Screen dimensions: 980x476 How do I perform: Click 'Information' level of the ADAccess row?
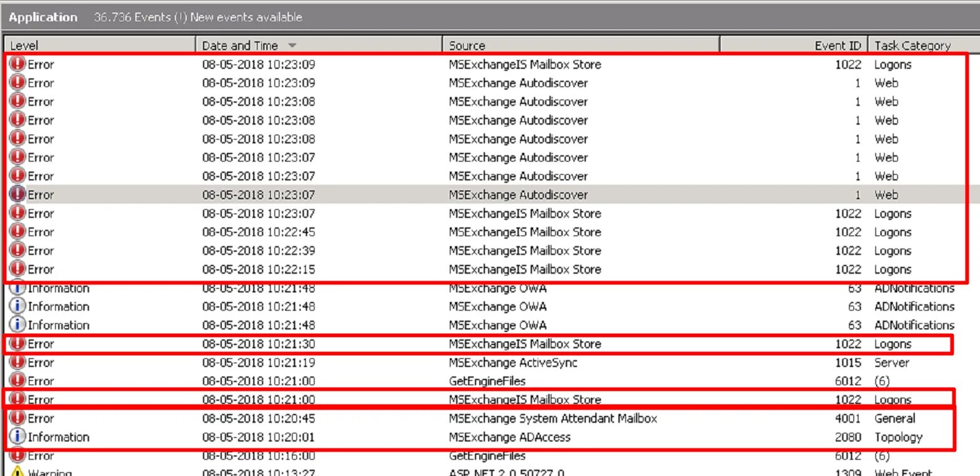pyautogui.click(x=58, y=437)
